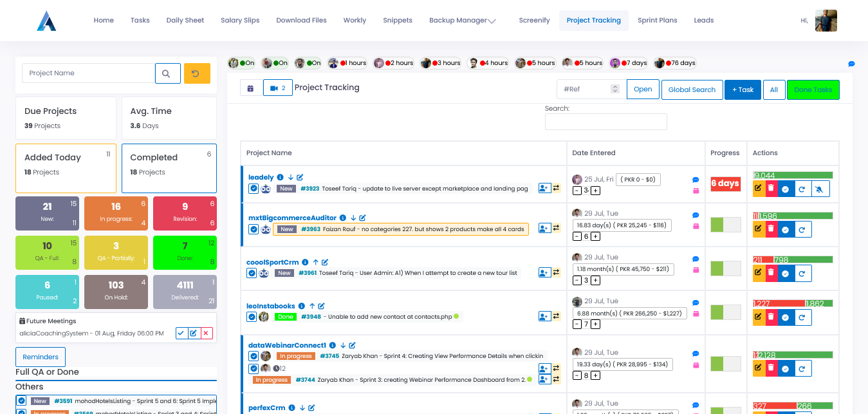The height and width of the screenshot is (414, 868).
Task: Click the Open button beside #Ref
Action: [x=643, y=89]
